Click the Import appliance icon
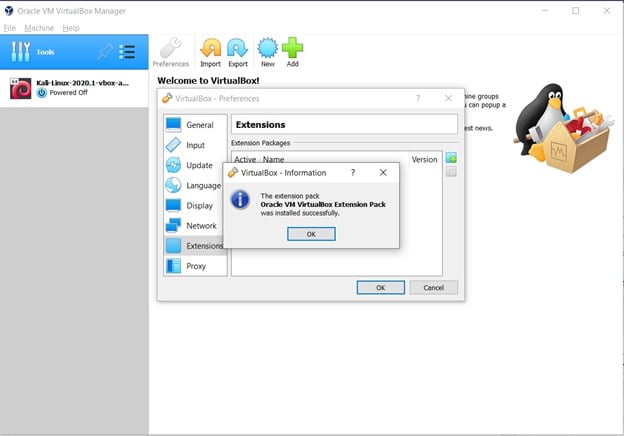 tap(210, 53)
